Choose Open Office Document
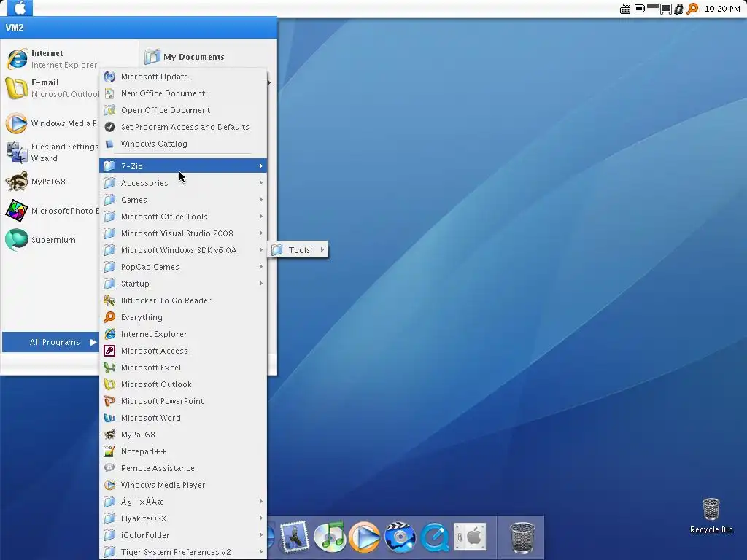Image resolution: width=747 pixels, height=560 pixels. pos(183,110)
